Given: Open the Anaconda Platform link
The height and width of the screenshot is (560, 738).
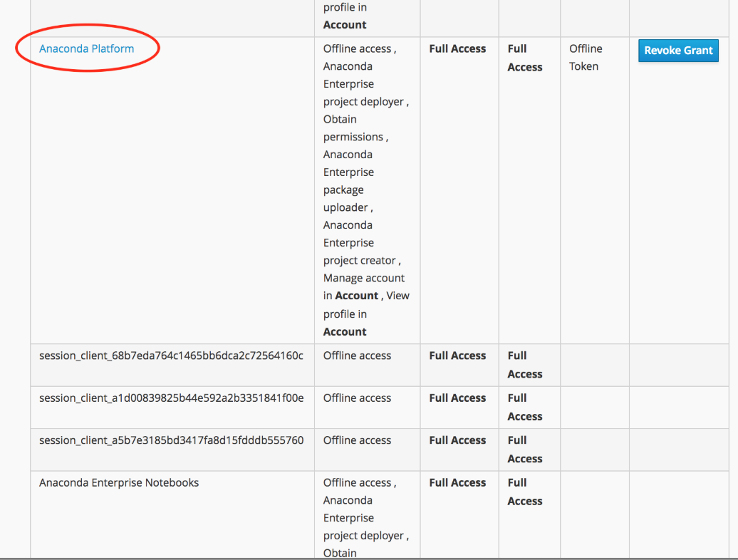Looking at the screenshot, I should click(x=86, y=48).
